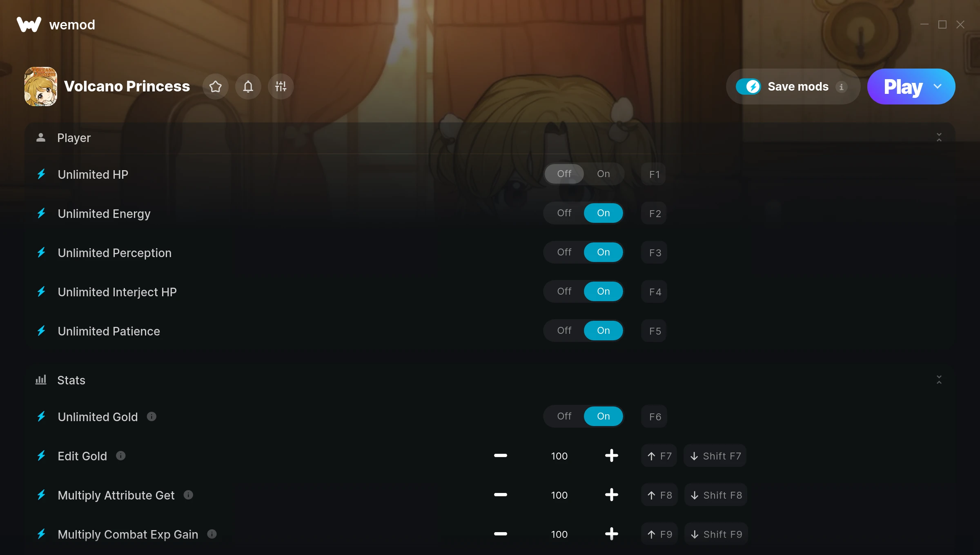Show info for Unlimited Gold
980x555 pixels.
[151, 416]
